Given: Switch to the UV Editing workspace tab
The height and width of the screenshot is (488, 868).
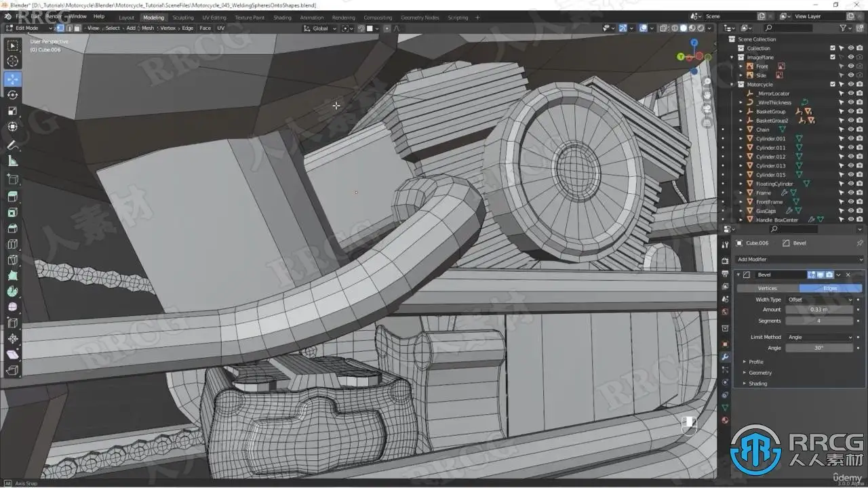Looking at the screenshot, I should pyautogui.click(x=214, y=17).
